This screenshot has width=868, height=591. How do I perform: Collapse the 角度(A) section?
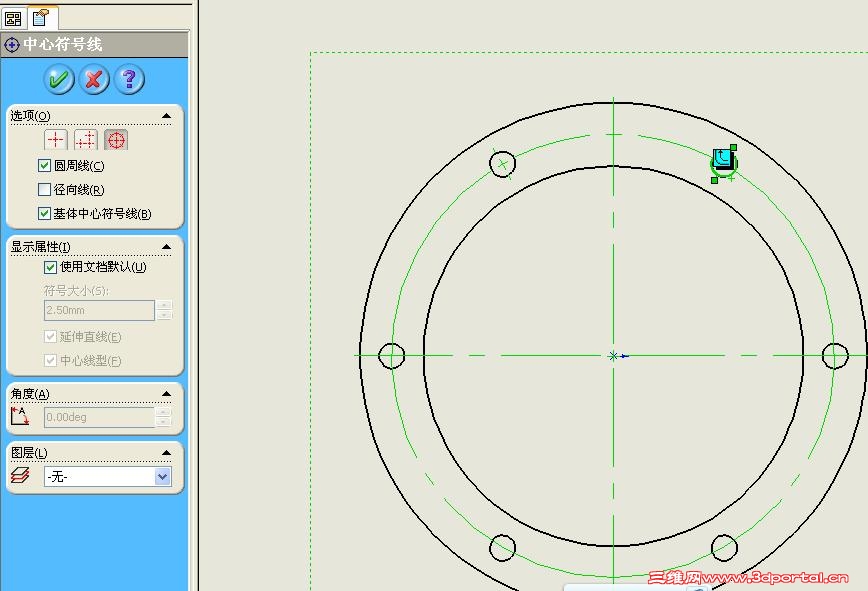click(x=166, y=394)
